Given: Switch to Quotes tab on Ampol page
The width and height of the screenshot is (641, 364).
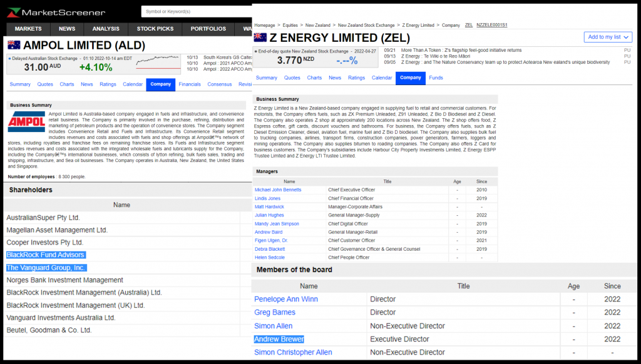Looking at the screenshot, I should [45, 84].
